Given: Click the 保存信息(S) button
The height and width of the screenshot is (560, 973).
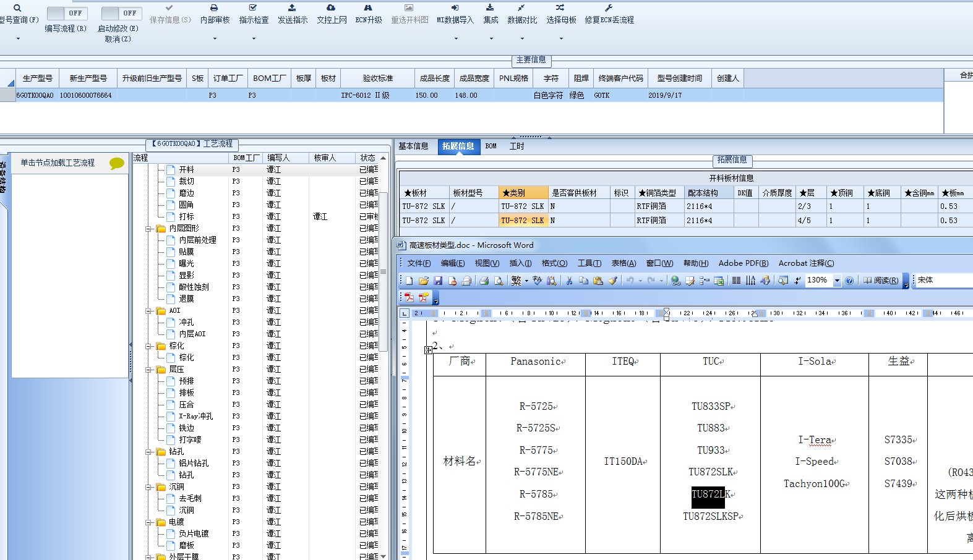Looking at the screenshot, I should pos(170,14).
